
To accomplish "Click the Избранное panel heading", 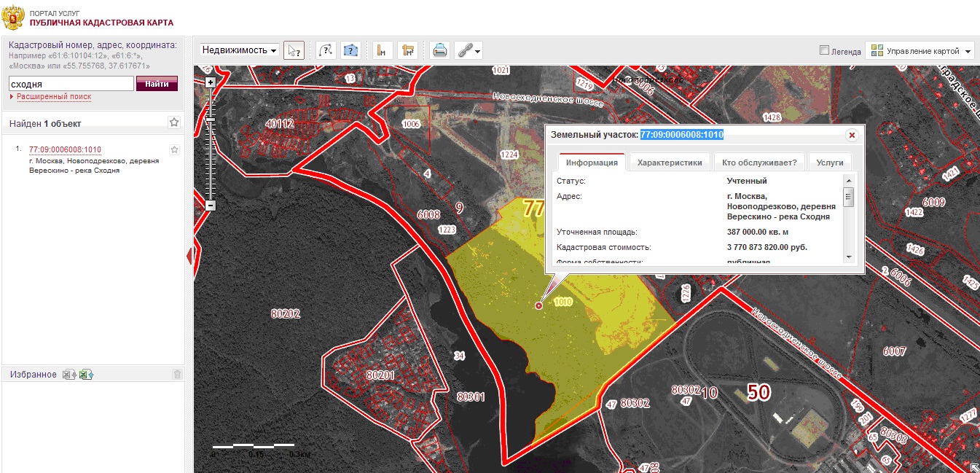I will [34, 375].
